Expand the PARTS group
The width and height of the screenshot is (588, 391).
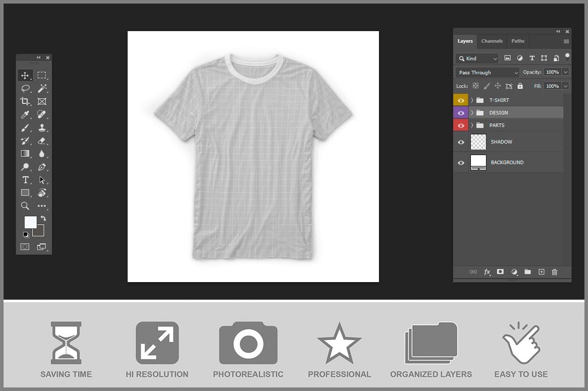(472, 125)
